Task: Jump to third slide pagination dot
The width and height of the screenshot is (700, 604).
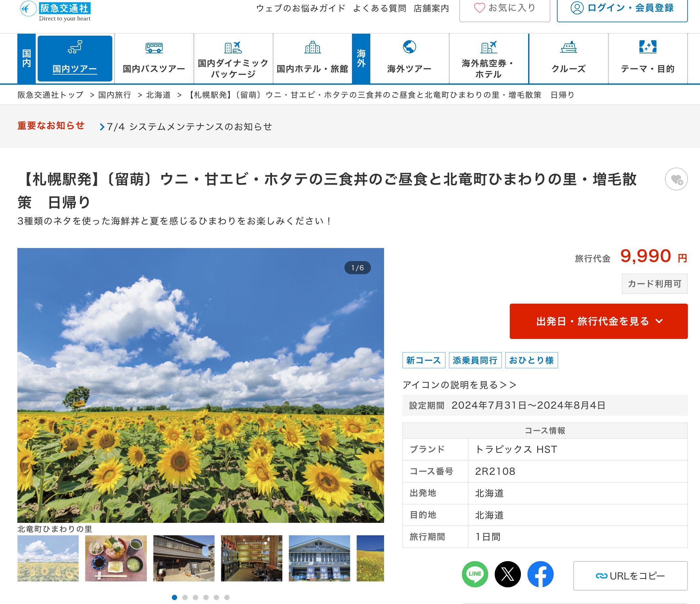Action: point(195,597)
